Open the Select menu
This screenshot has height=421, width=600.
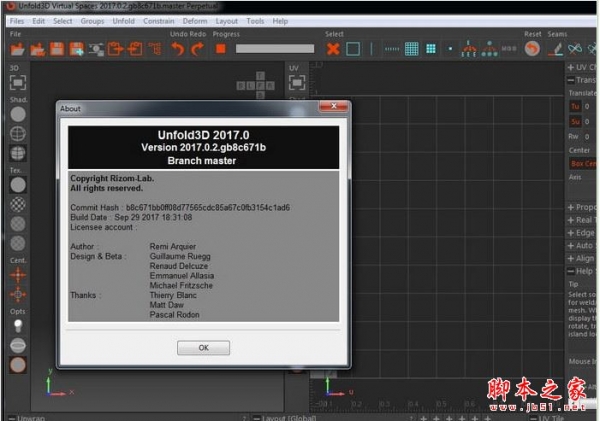63,21
